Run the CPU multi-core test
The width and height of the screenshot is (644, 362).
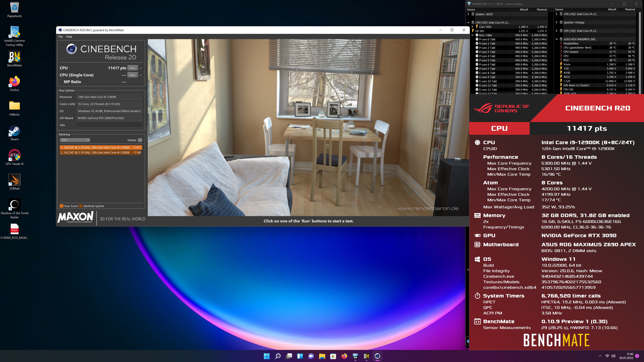click(132, 68)
